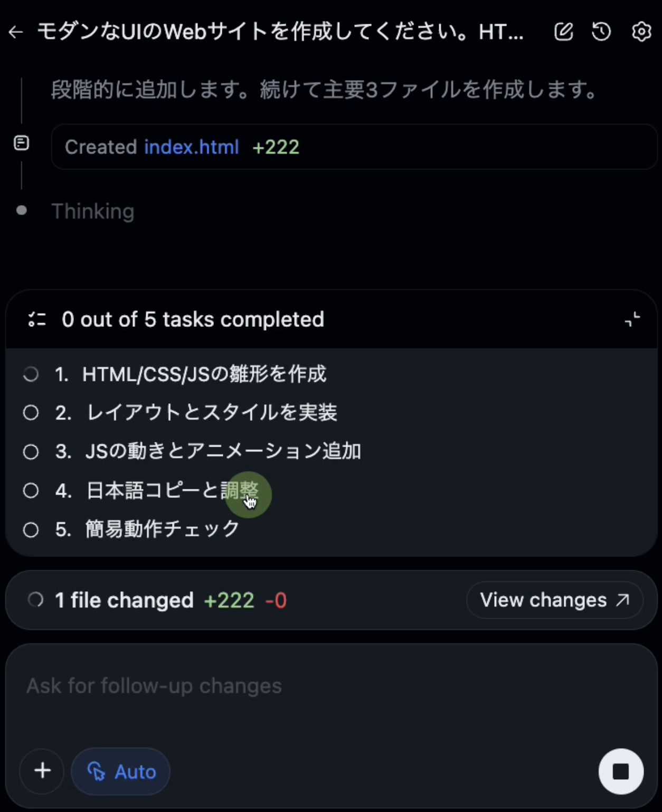Start a new chat with the compose icon

coord(563,32)
